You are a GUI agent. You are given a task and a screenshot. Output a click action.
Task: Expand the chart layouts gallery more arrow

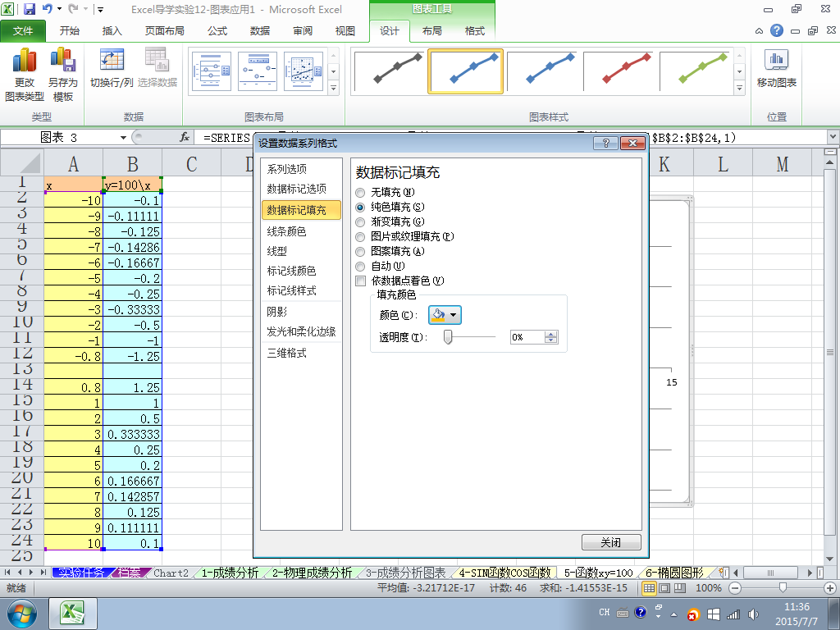(x=333, y=88)
